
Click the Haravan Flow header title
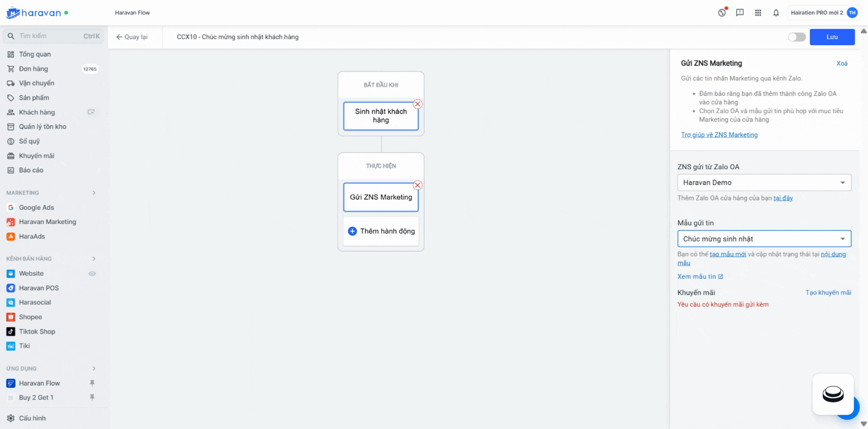[x=132, y=13]
